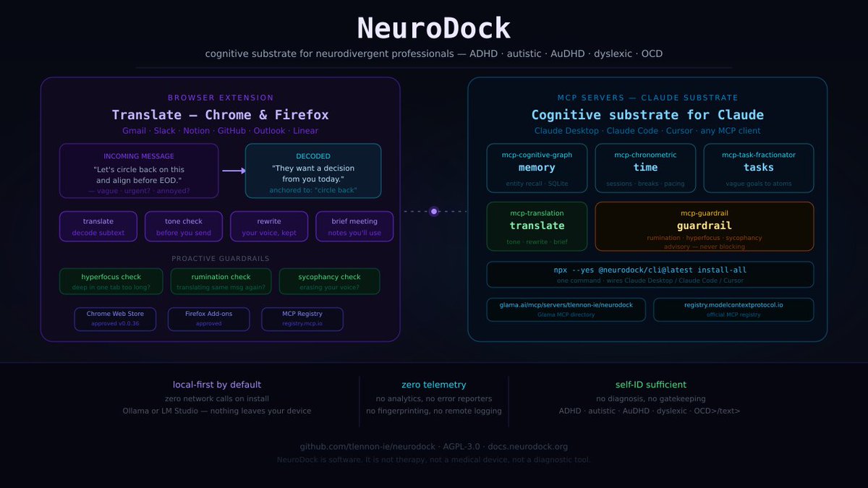The width and height of the screenshot is (868, 488).
Task: Open the 'brief meeting notes you'll use' card
Action: [x=354, y=226]
